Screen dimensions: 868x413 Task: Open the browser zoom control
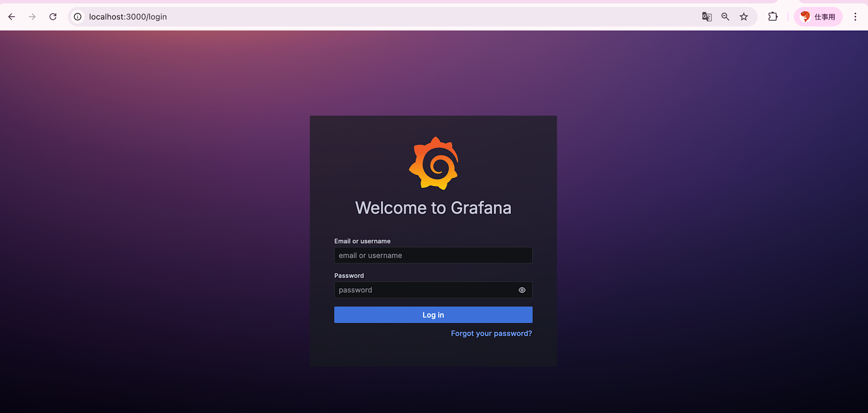pos(725,17)
